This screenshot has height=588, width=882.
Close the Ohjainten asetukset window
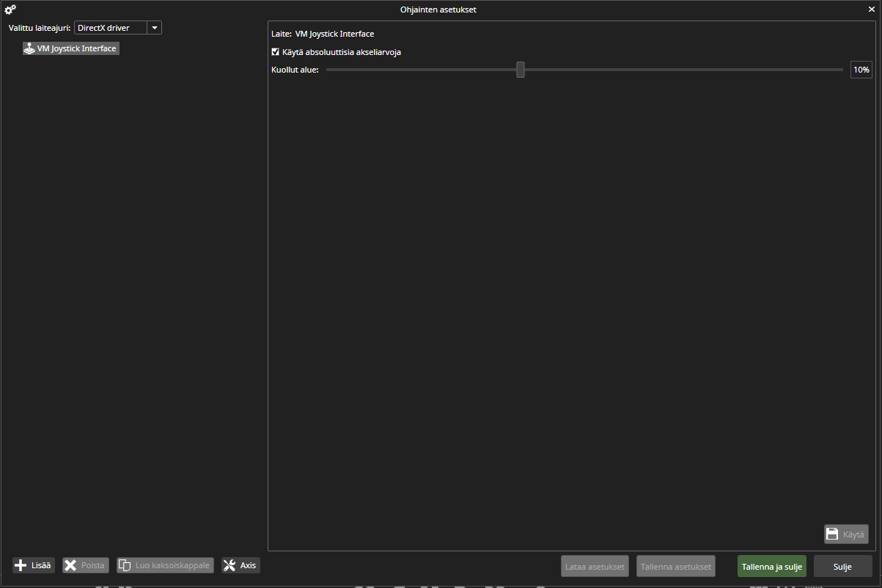[871, 10]
